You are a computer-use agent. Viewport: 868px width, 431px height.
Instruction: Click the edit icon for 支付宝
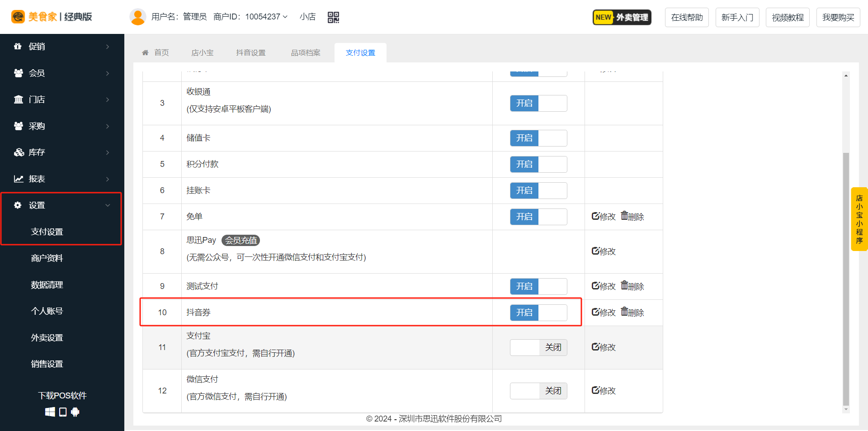596,347
